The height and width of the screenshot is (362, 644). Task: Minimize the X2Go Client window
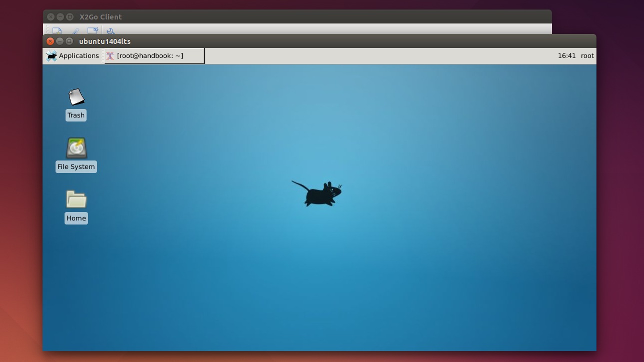pos(60,16)
